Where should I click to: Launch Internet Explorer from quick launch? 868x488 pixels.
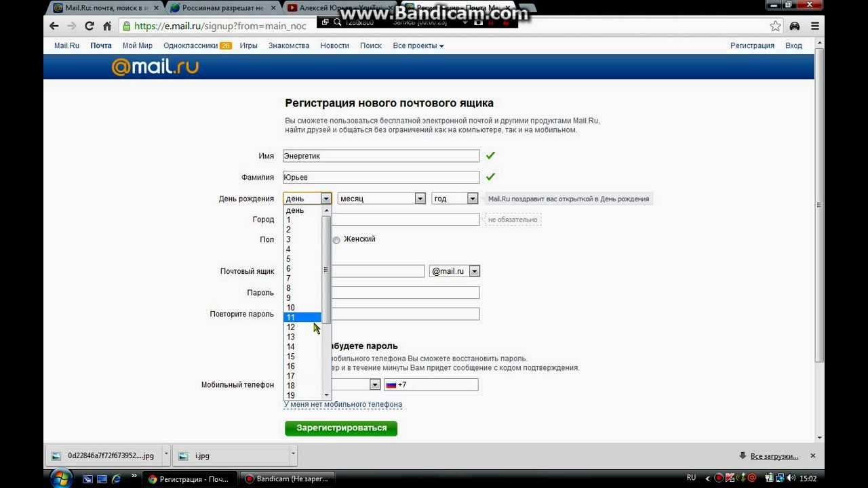click(116, 479)
